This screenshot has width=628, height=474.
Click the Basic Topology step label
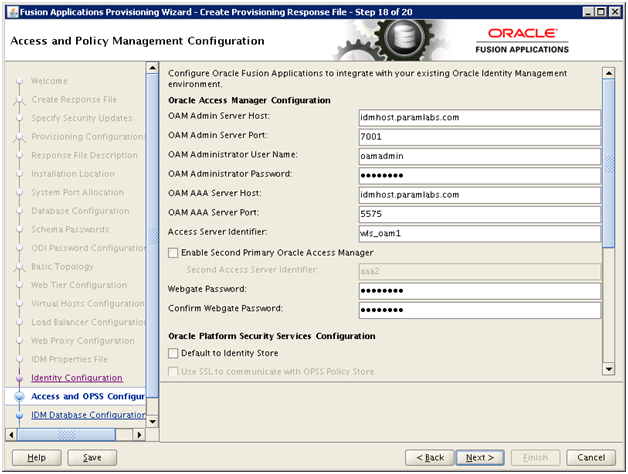[x=62, y=266]
